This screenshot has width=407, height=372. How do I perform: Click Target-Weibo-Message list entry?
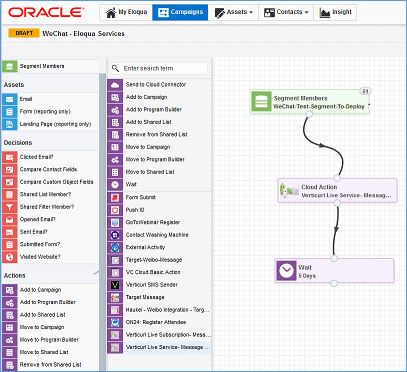tap(159, 260)
